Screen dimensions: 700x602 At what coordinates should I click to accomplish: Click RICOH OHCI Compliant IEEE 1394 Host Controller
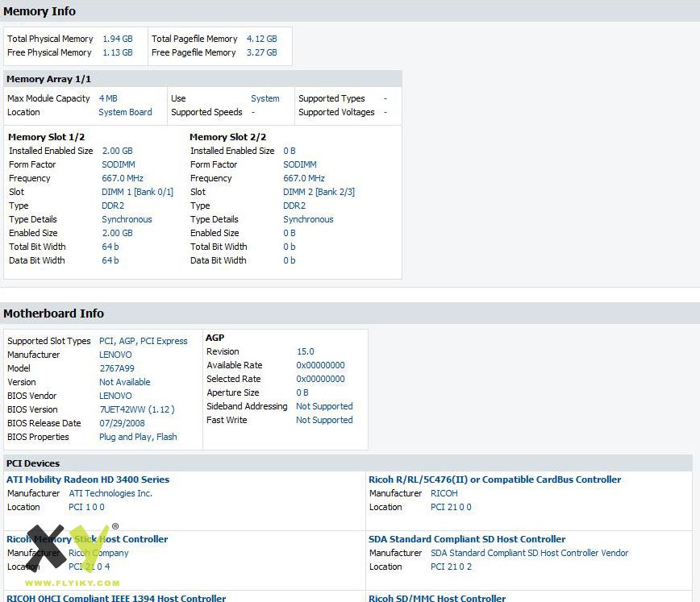pyautogui.click(x=116, y=598)
